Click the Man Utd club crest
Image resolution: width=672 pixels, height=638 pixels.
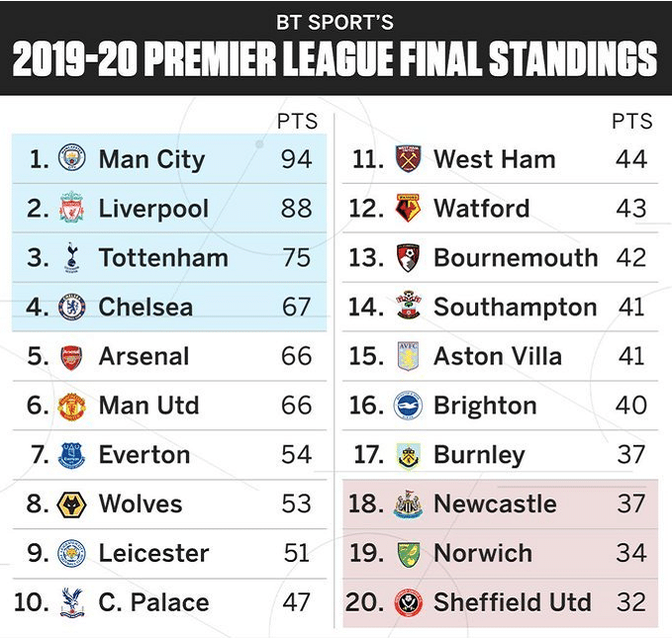click(71, 406)
